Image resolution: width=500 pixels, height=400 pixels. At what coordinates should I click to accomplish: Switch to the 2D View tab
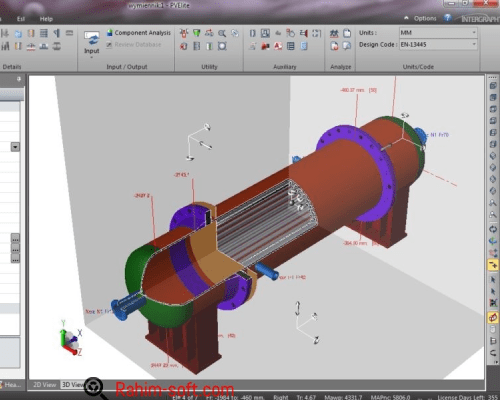click(x=44, y=385)
